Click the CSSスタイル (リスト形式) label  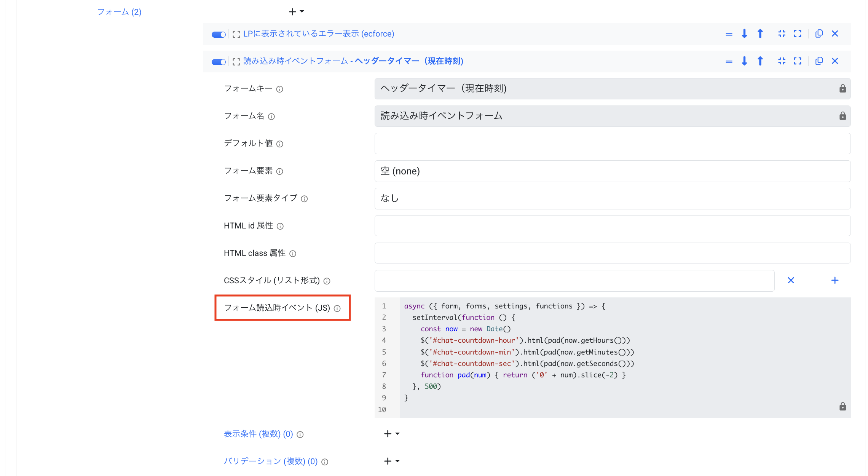(272, 280)
